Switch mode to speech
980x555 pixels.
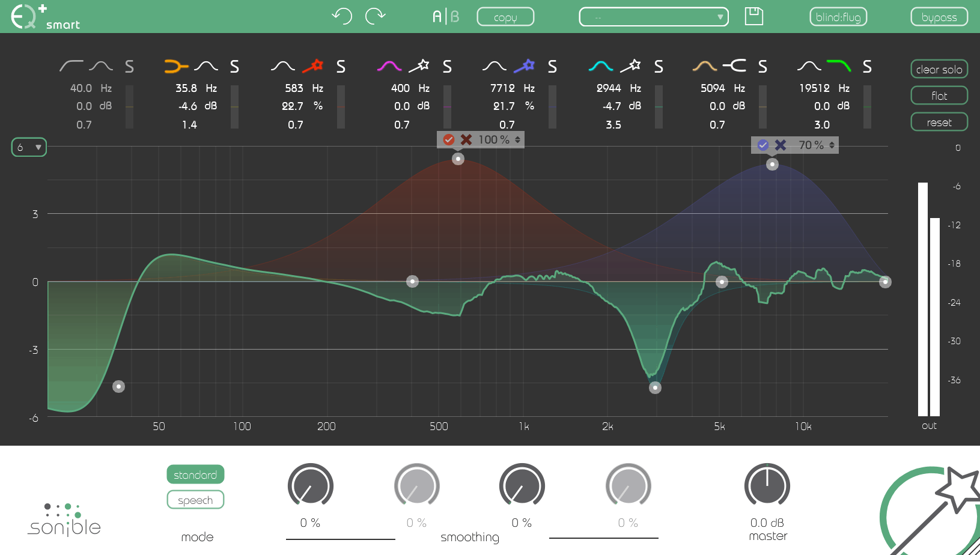[x=195, y=499]
